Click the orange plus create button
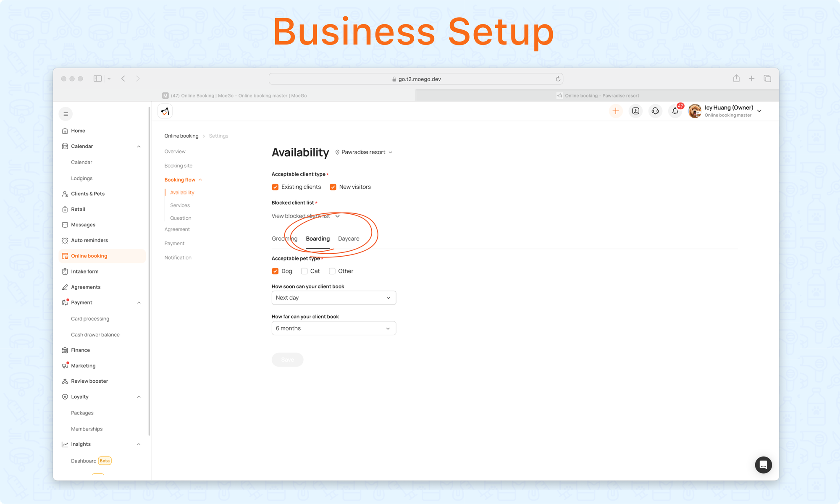840x504 pixels. (616, 111)
